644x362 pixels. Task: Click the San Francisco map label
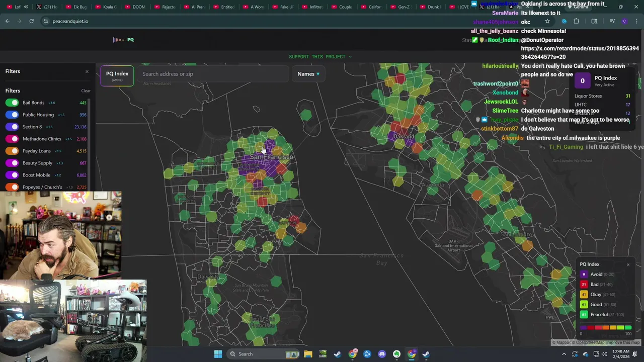point(271,157)
